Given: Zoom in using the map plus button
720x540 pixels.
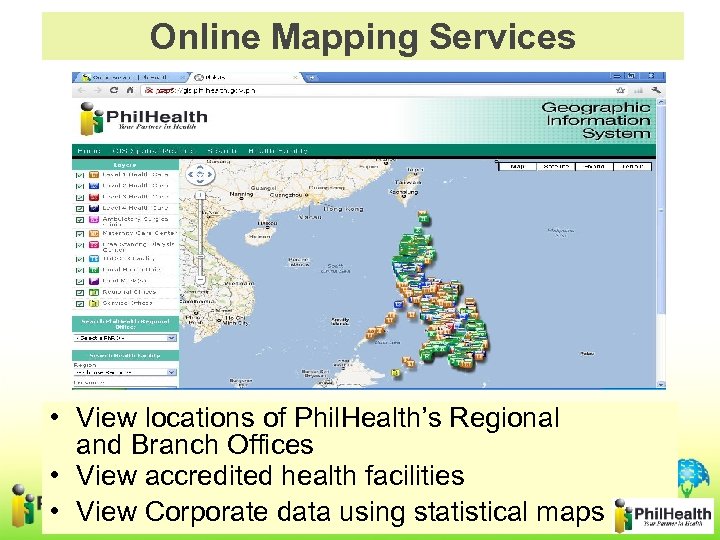Looking at the screenshot, I should tap(200, 196).
